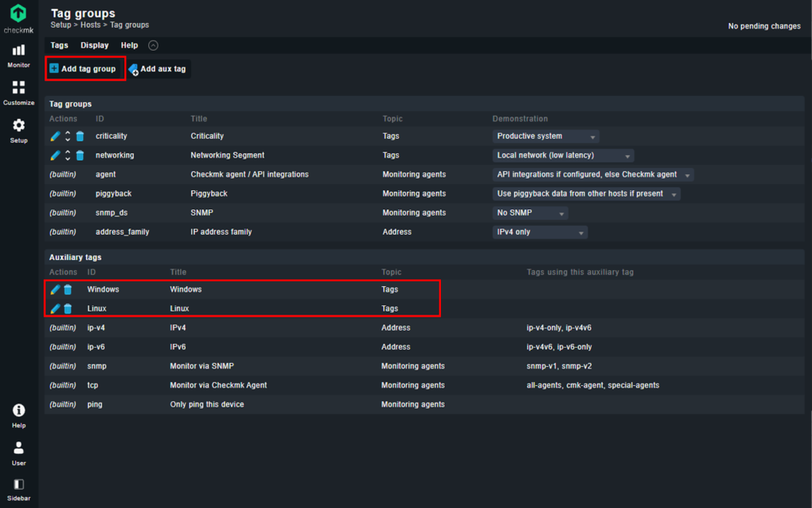
Task: Select the Monitor via SNMP title
Action: click(202, 365)
